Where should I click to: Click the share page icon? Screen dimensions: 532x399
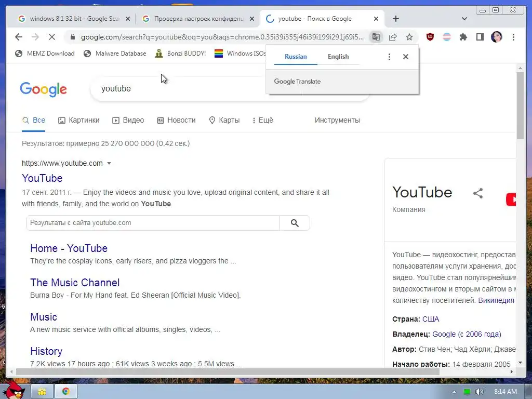pos(393,37)
